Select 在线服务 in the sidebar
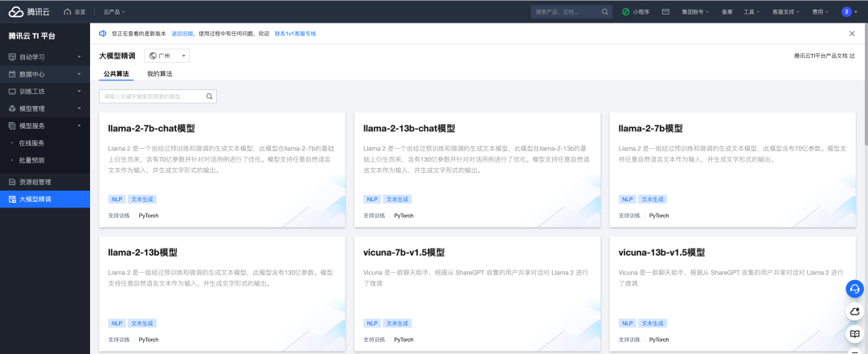Image resolution: width=868 pixels, height=354 pixels. [31, 143]
